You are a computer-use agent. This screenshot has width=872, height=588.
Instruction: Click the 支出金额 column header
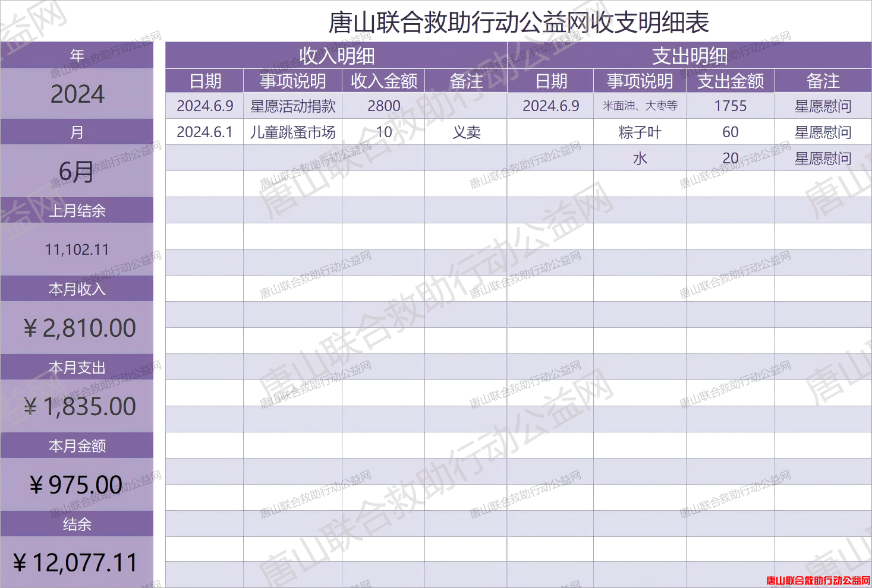(x=730, y=81)
